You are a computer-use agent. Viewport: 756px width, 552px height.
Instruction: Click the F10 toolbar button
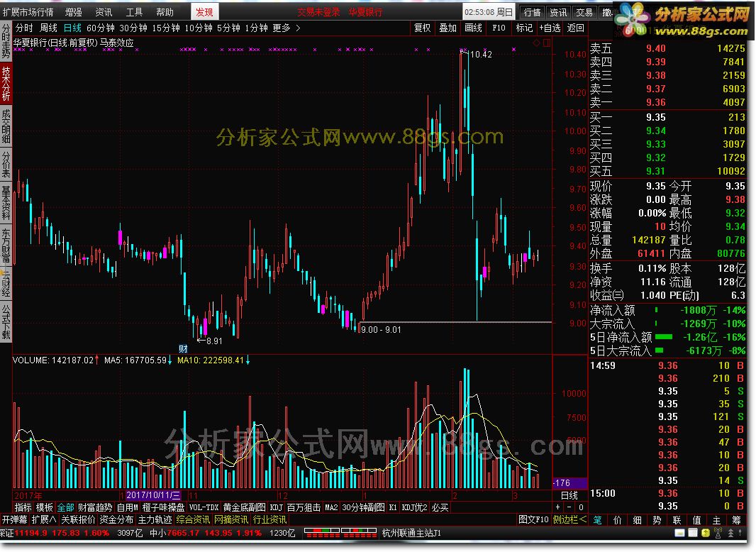499,28
